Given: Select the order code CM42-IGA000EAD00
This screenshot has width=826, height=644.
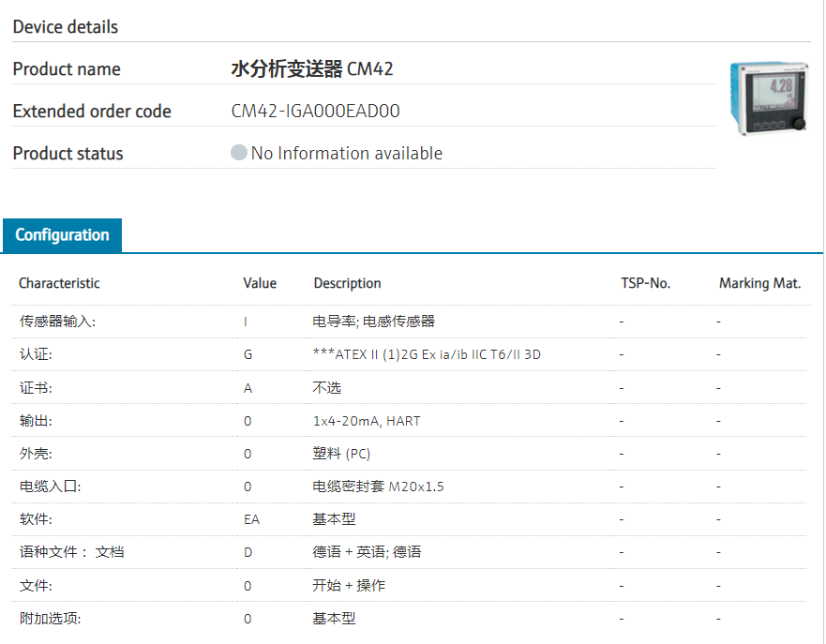Looking at the screenshot, I should (x=315, y=112).
